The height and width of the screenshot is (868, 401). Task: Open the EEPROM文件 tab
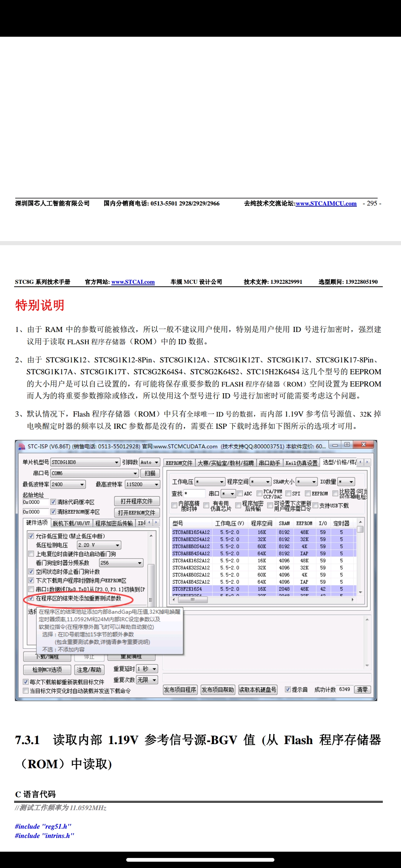[179, 463]
